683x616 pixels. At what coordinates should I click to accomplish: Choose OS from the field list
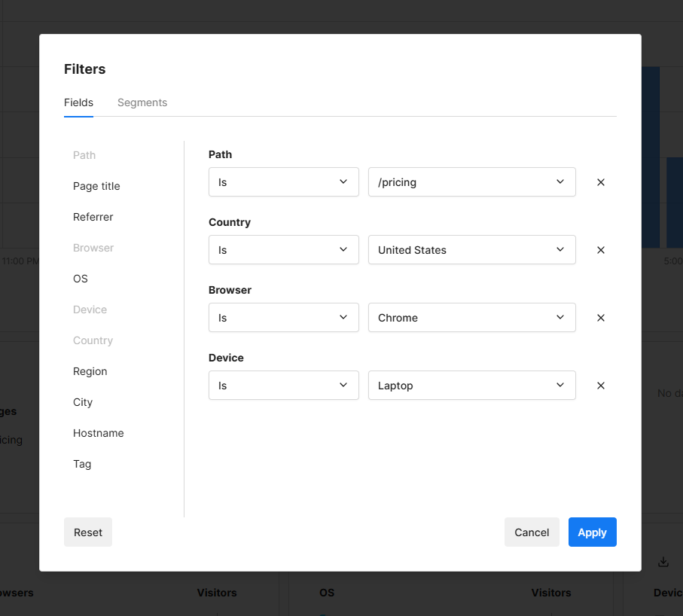(x=81, y=279)
